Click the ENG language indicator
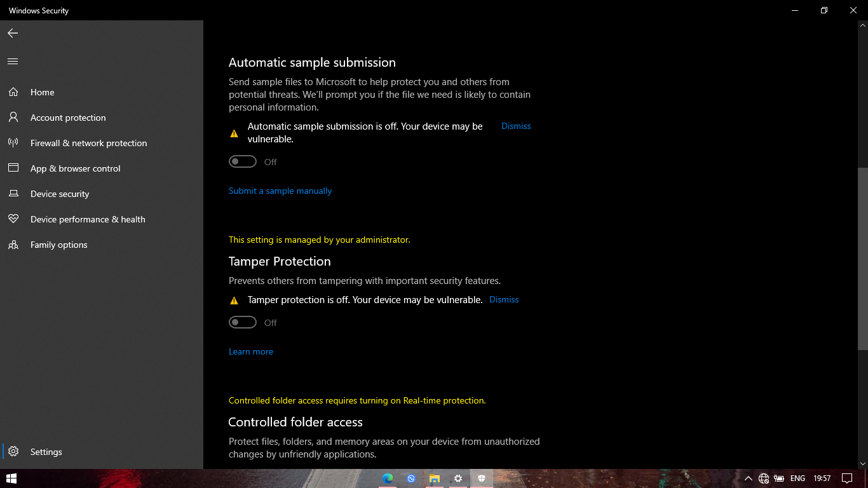Viewport: 868px width, 488px height. 797,478
